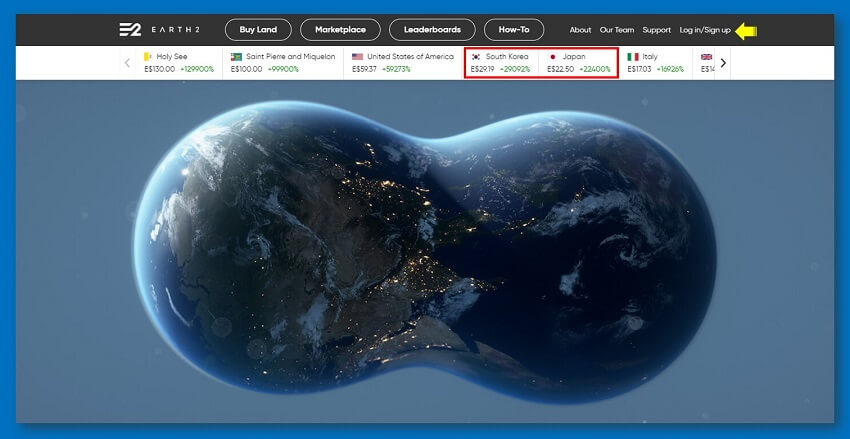Select United States of America name
The width and height of the screenshot is (850, 439).
point(410,56)
